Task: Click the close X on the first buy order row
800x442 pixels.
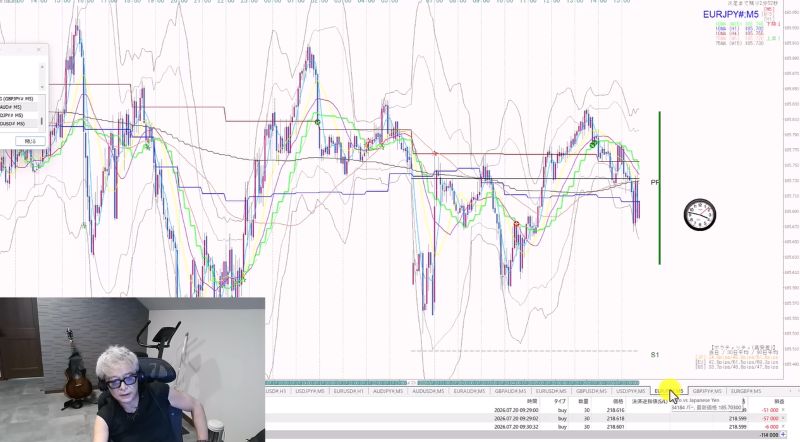Action: (783, 410)
